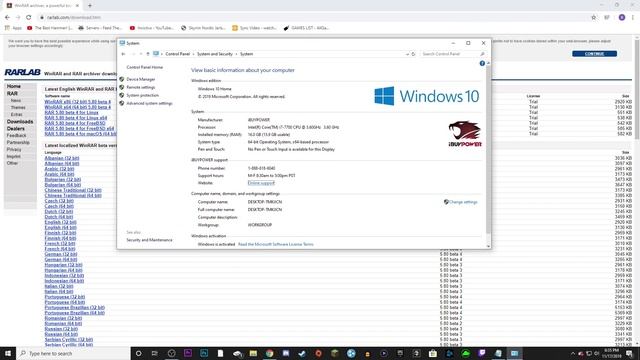Open the Skyrim Nordic bookmark
This screenshot has width=640, height=360.
point(203,28)
